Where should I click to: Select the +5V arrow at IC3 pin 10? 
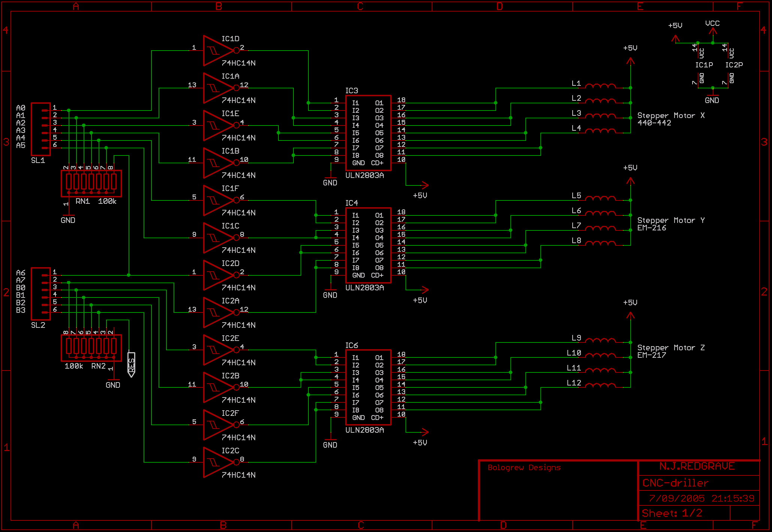pos(424,185)
